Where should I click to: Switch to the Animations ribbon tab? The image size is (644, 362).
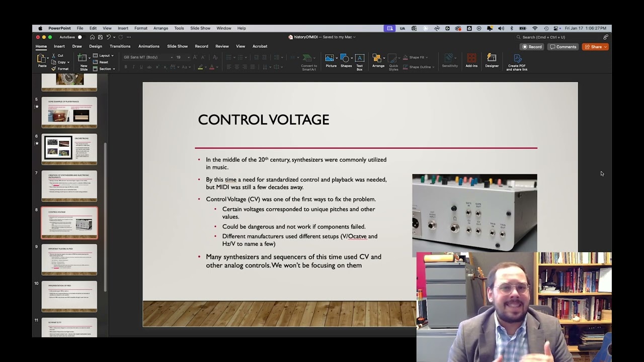pos(149,46)
